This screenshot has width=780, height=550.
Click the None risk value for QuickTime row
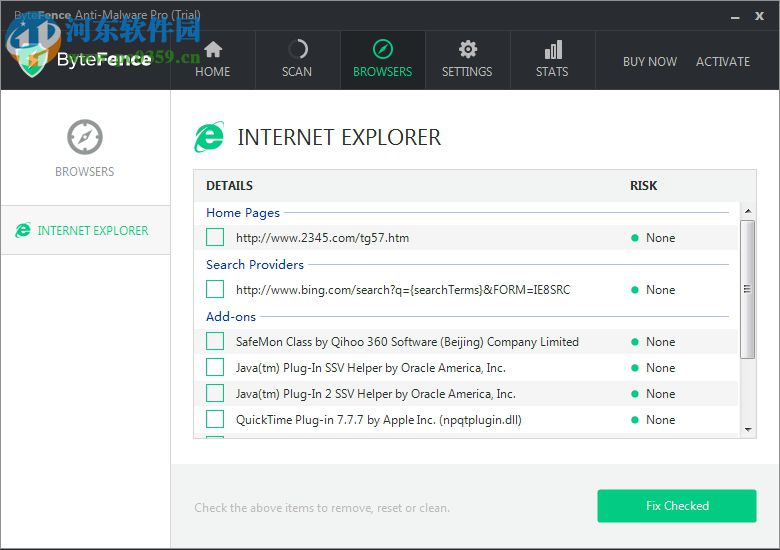click(660, 420)
